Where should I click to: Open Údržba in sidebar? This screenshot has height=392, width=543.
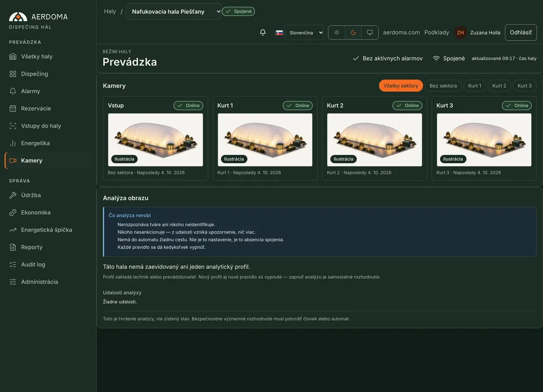(x=48, y=195)
